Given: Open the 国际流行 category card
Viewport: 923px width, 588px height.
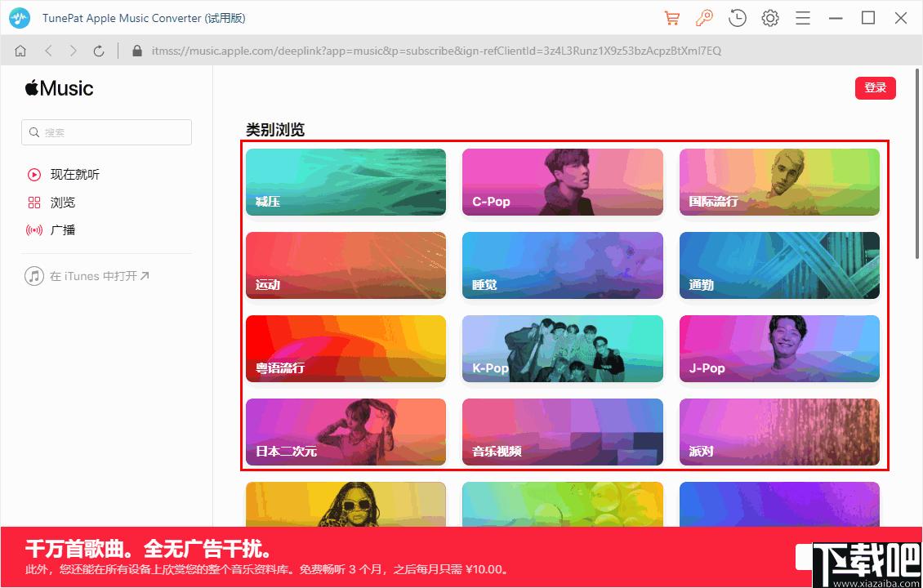Looking at the screenshot, I should coord(779,182).
